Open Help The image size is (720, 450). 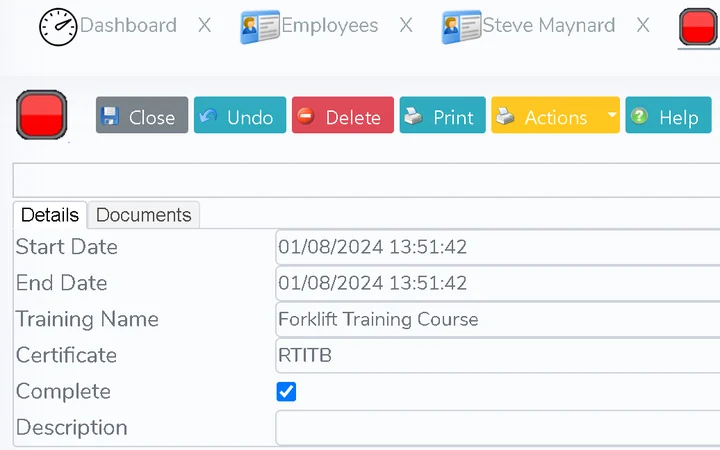[668, 115]
